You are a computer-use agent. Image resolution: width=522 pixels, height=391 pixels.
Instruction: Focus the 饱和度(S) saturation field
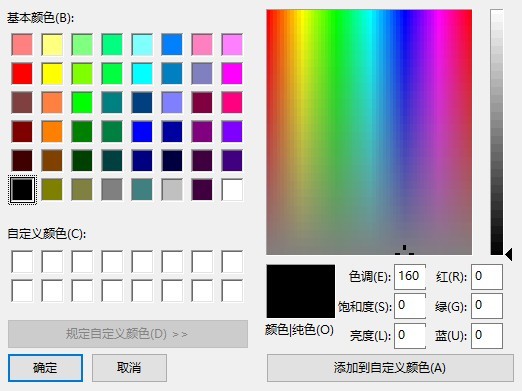(x=410, y=306)
